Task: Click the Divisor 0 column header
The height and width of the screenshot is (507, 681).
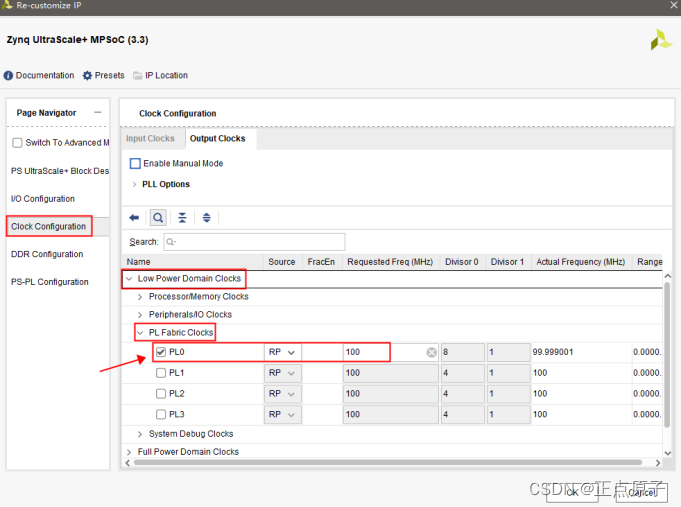Action: pos(463,262)
